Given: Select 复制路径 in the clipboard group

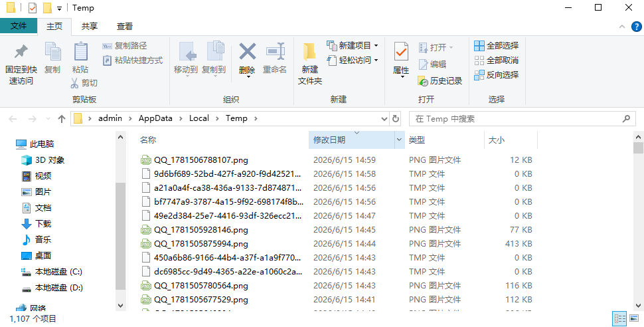Looking at the screenshot, I should [x=124, y=46].
